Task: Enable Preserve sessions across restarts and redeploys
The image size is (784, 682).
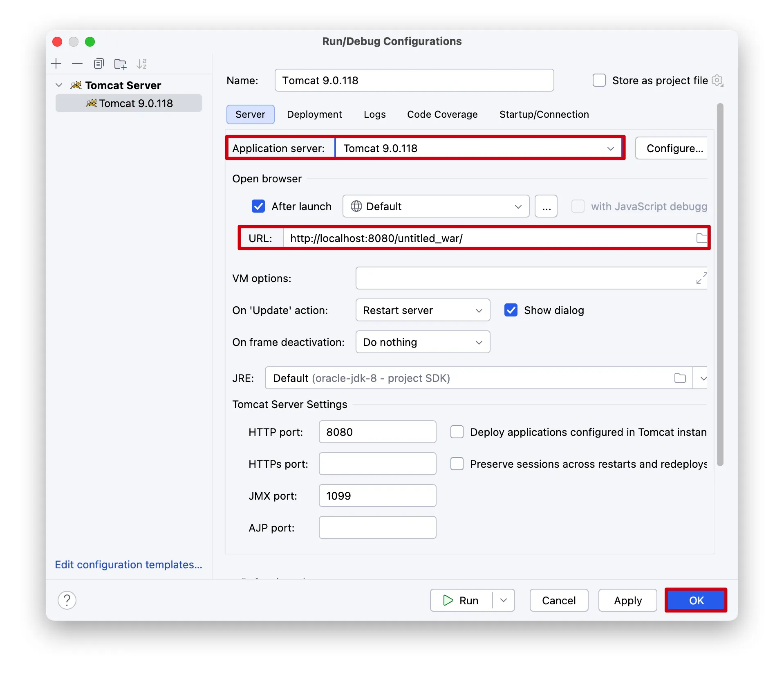Action: click(457, 464)
